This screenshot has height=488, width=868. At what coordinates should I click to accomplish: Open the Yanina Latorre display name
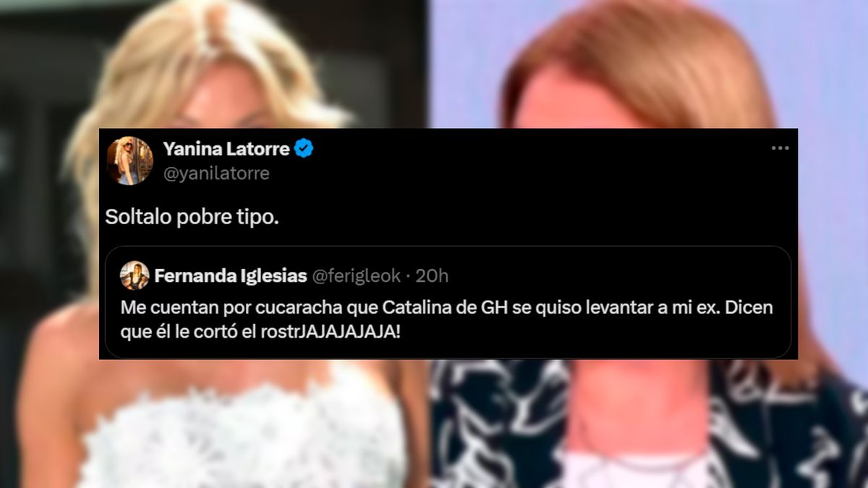[x=226, y=150]
